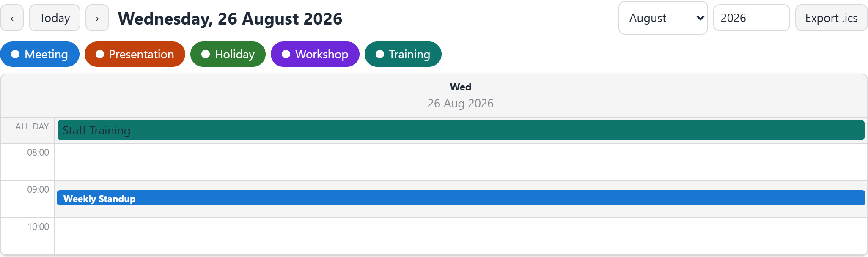Click the white dot on Meeting chip
This screenshot has height=257, width=868.
pyautogui.click(x=15, y=54)
